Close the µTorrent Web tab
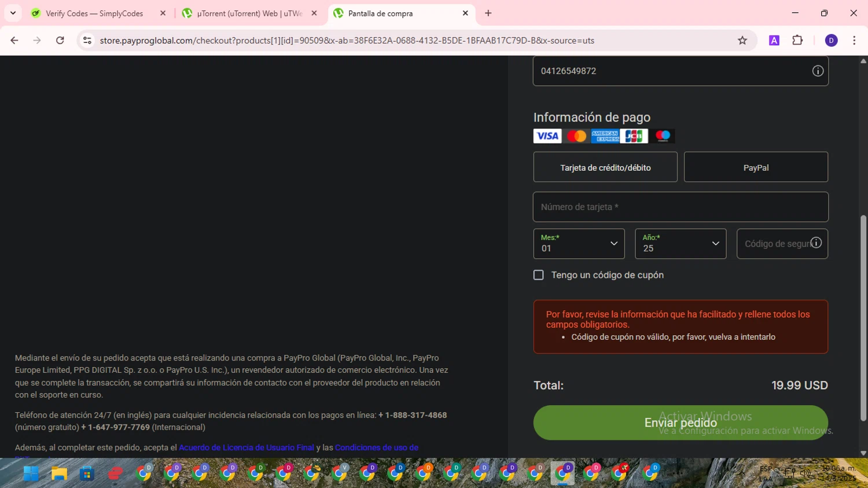Viewport: 868px width, 488px height. (x=314, y=13)
